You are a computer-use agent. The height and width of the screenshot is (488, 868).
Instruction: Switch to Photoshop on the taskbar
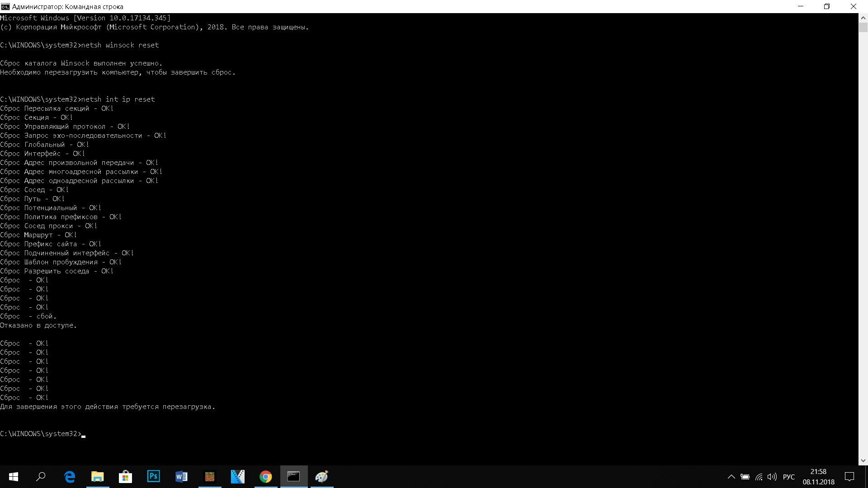pyautogui.click(x=154, y=477)
